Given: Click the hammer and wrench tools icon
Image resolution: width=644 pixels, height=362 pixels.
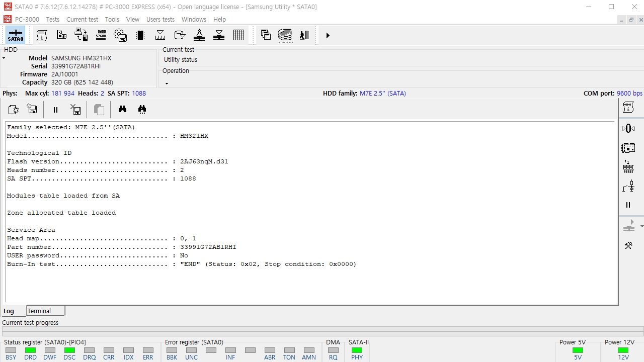Looking at the screenshot, I should pos(628,245).
